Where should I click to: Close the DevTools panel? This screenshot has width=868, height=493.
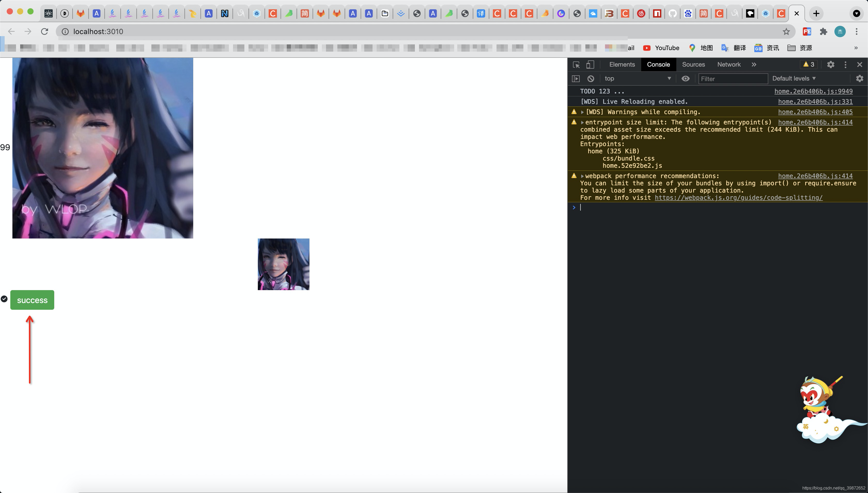point(859,65)
